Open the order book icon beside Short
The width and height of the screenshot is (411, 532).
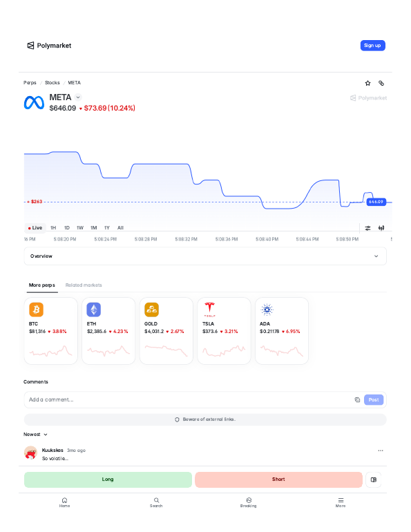[x=374, y=479]
